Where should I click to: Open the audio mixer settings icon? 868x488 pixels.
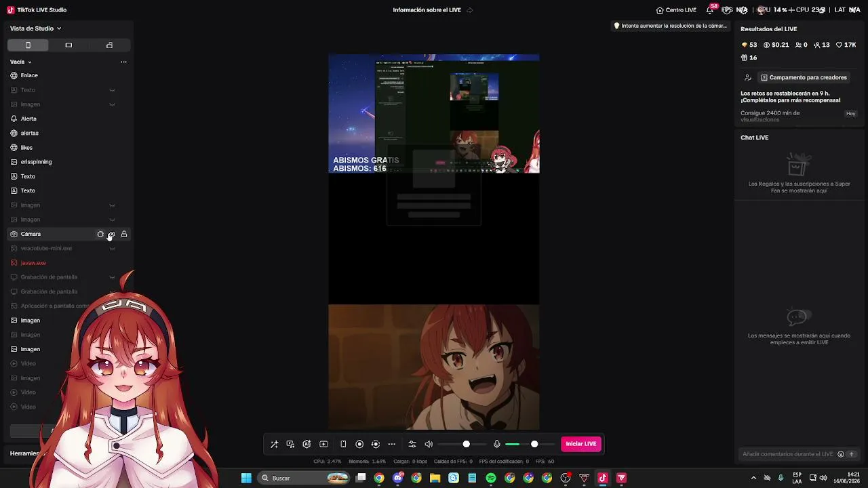[412, 444]
